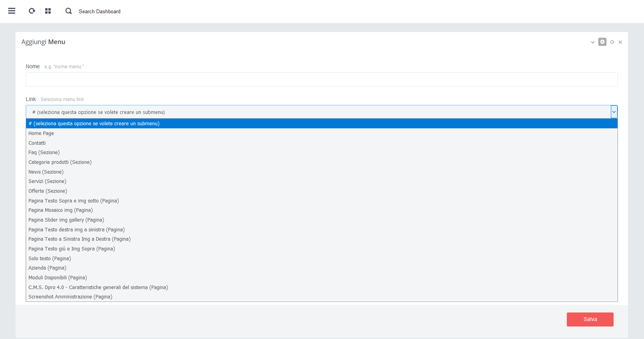The height and width of the screenshot is (339, 644).
Task: Open the grid apps icon
Action: click(48, 11)
